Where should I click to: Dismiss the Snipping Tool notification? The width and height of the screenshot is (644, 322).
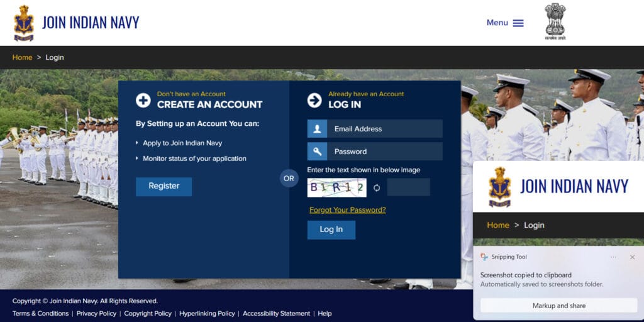point(633,257)
